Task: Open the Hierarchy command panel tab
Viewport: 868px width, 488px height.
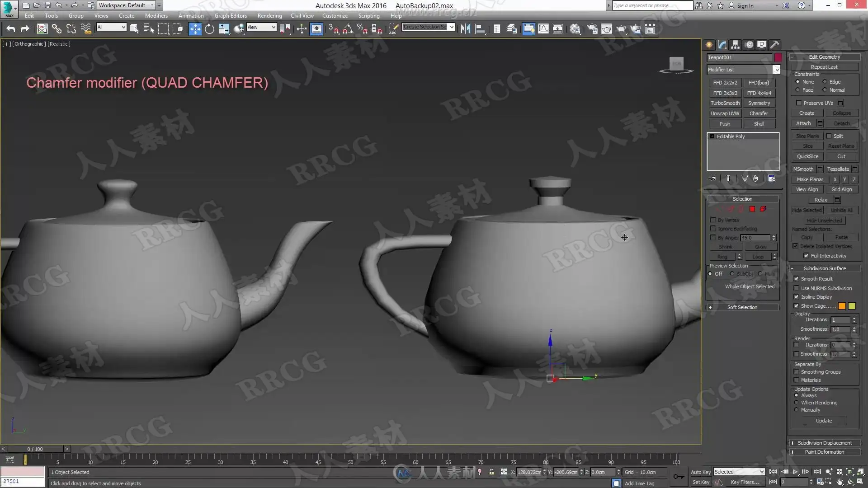Action: coord(735,44)
